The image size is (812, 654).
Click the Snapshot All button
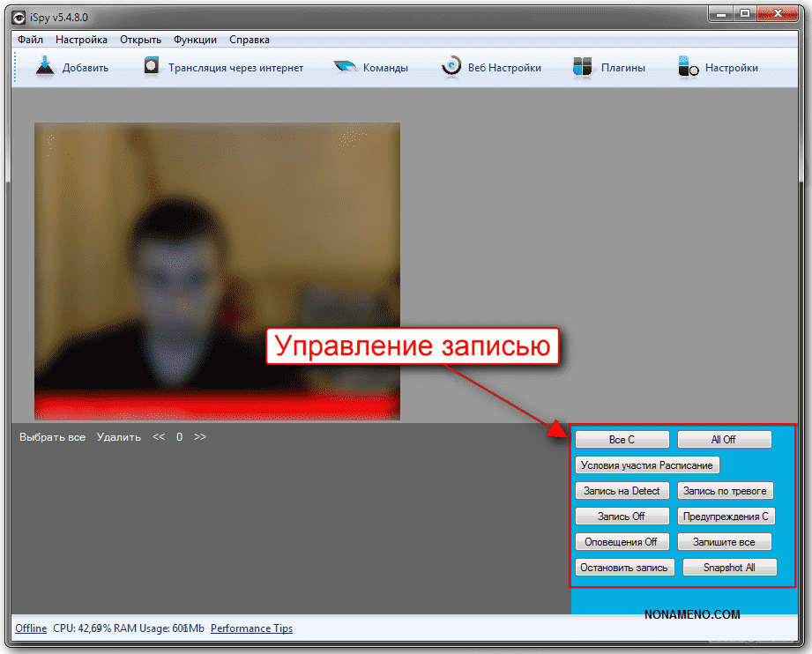[729, 568]
